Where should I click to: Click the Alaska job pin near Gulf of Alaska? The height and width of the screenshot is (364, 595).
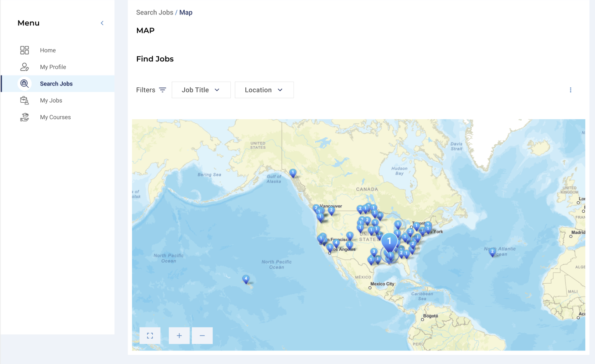coord(293,173)
